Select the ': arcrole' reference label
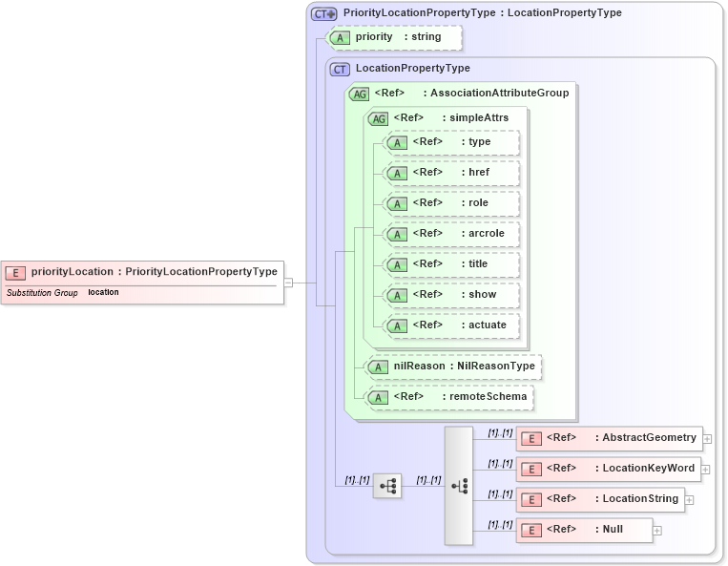Screen dimensions: 728x566 [483, 233]
